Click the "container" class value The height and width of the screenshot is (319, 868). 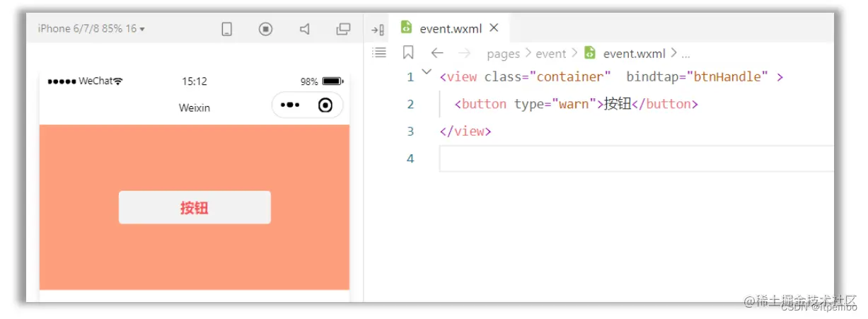(x=569, y=76)
